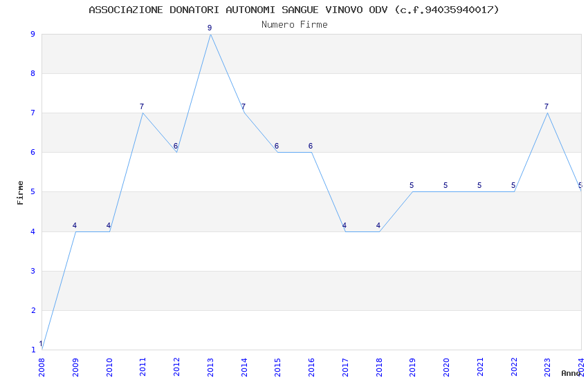Click the y-axis tick label 8

pos(33,73)
